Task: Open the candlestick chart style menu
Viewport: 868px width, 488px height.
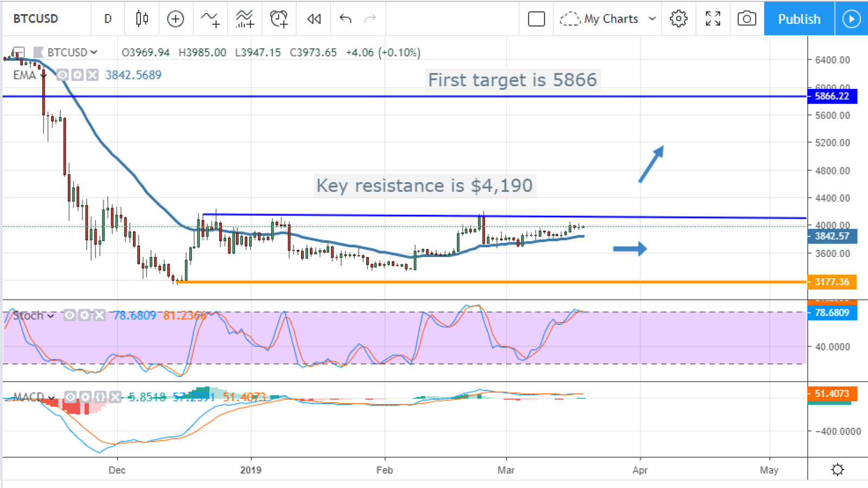Action: click(x=142, y=19)
